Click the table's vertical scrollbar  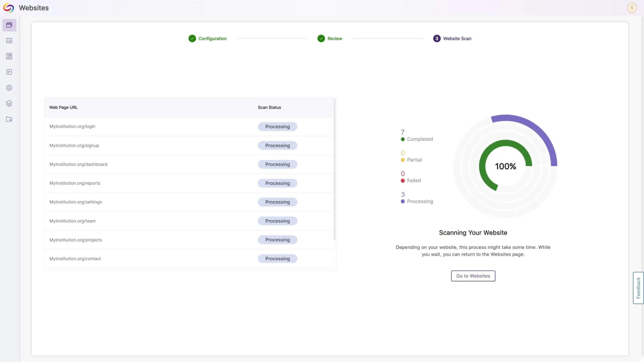tap(334, 169)
